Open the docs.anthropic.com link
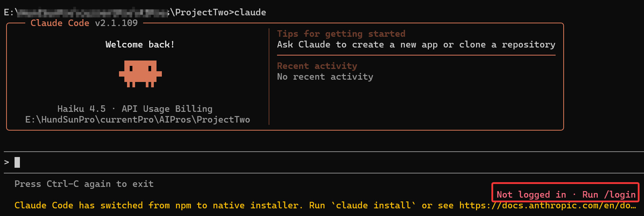Screen dimensions: 644x216 coord(548,205)
